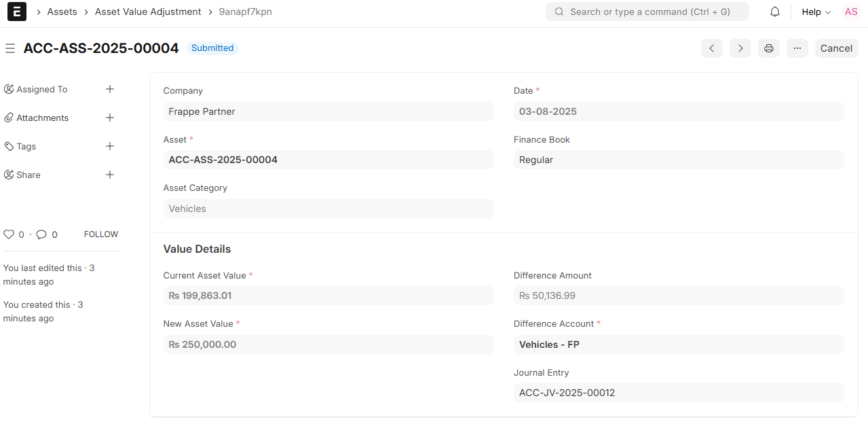The width and height of the screenshot is (868, 428).
Task: Click the Vehicles asset category field
Action: 328,209
